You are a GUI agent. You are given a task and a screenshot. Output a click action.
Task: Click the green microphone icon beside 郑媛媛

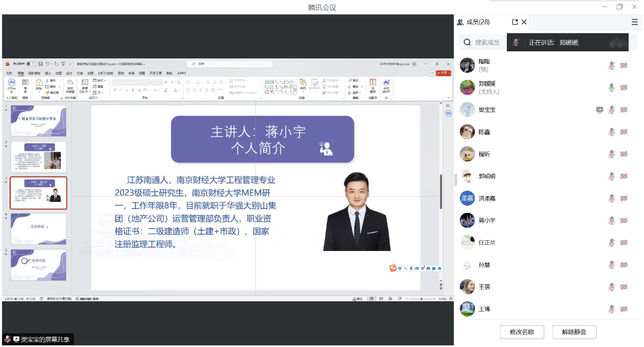point(612,87)
